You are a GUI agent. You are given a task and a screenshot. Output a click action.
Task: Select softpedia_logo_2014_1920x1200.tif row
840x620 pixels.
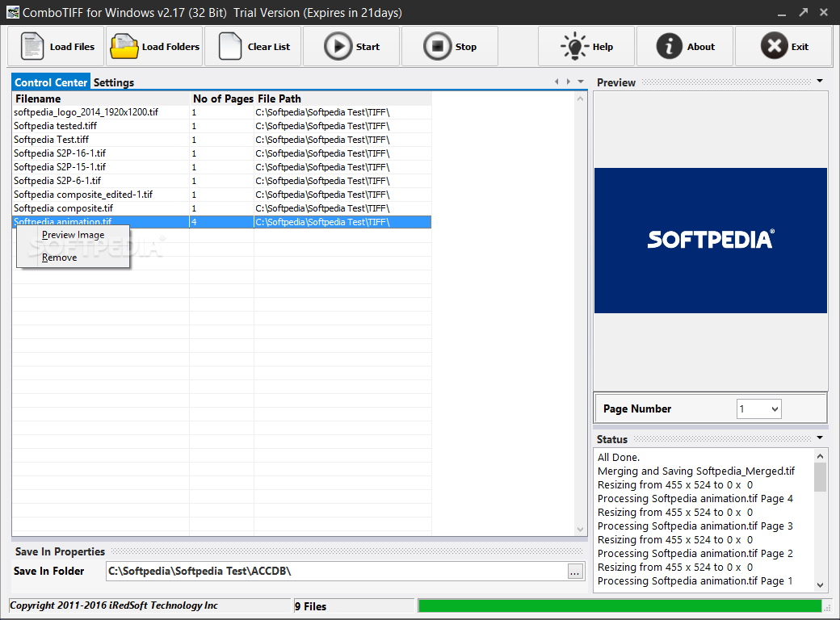[x=222, y=112]
